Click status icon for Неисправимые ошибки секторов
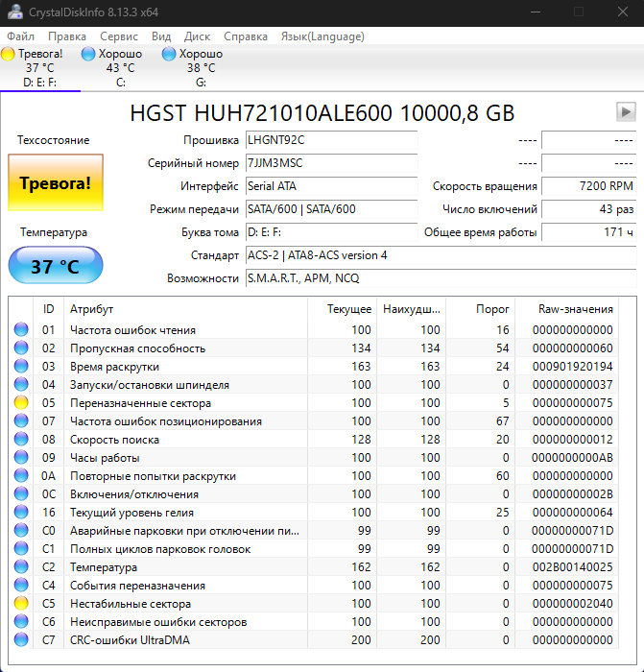This screenshot has width=644, height=672. coord(21,622)
